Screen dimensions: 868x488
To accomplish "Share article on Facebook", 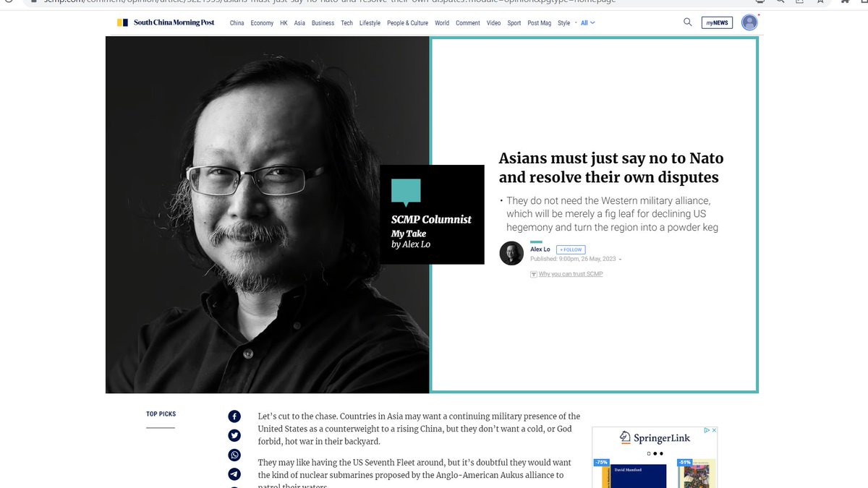I will click(x=234, y=416).
